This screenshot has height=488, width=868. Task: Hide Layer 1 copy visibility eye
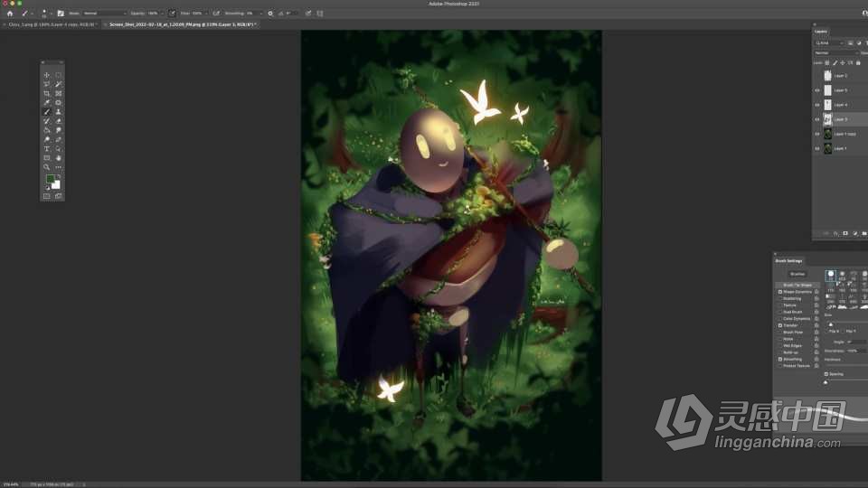817,134
